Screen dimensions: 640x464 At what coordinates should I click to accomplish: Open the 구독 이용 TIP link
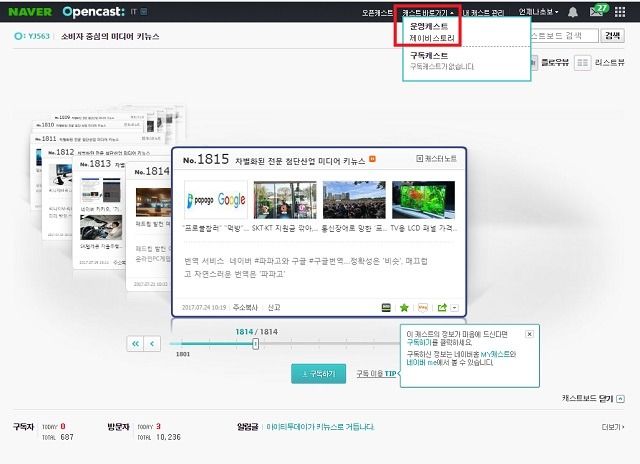point(376,373)
